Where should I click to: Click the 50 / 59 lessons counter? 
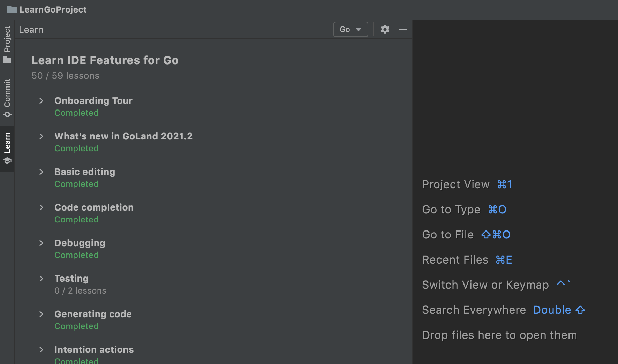(66, 76)
